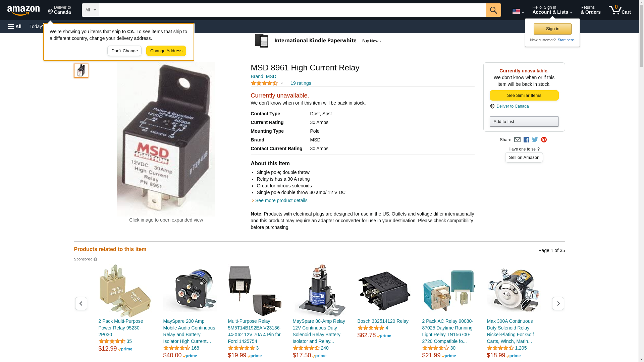Open the hamburger All menu
This screenshot has height=362, width=644.
[x=15, y=26]
